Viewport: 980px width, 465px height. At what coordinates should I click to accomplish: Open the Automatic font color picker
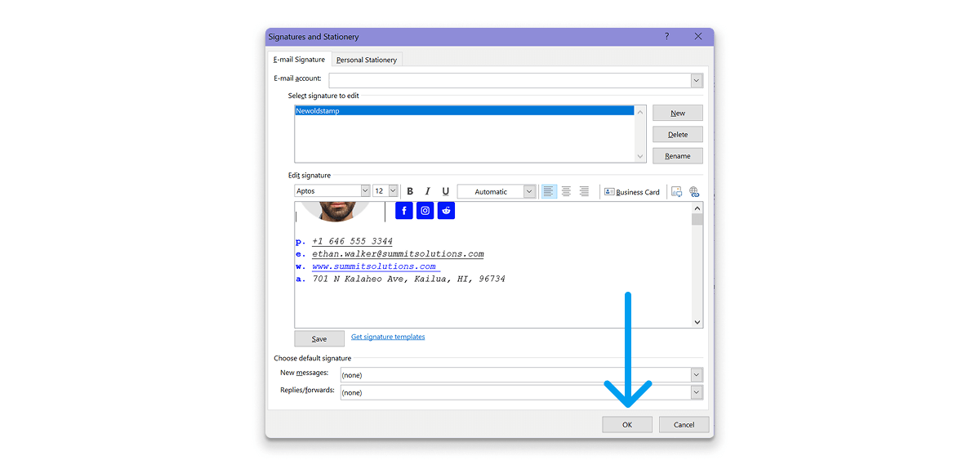click(529, 191)
